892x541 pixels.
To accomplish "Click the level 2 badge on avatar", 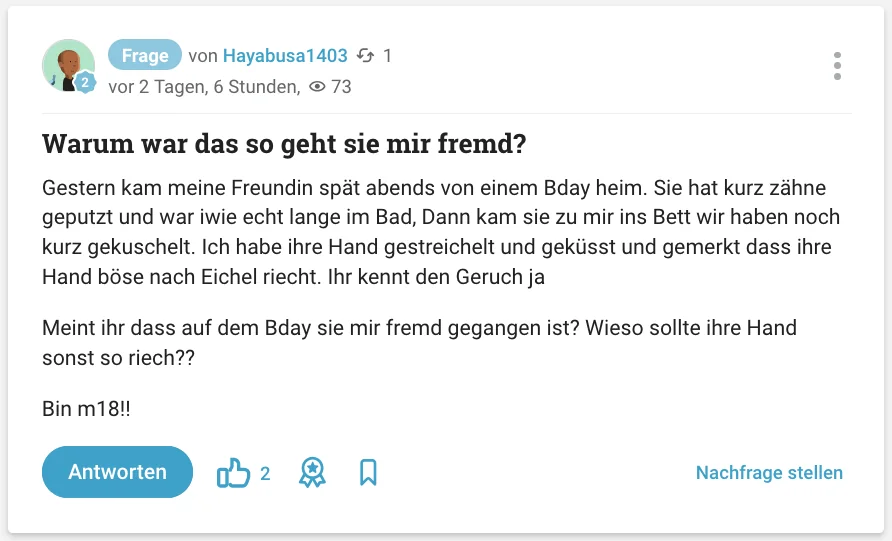I will 85,84.
